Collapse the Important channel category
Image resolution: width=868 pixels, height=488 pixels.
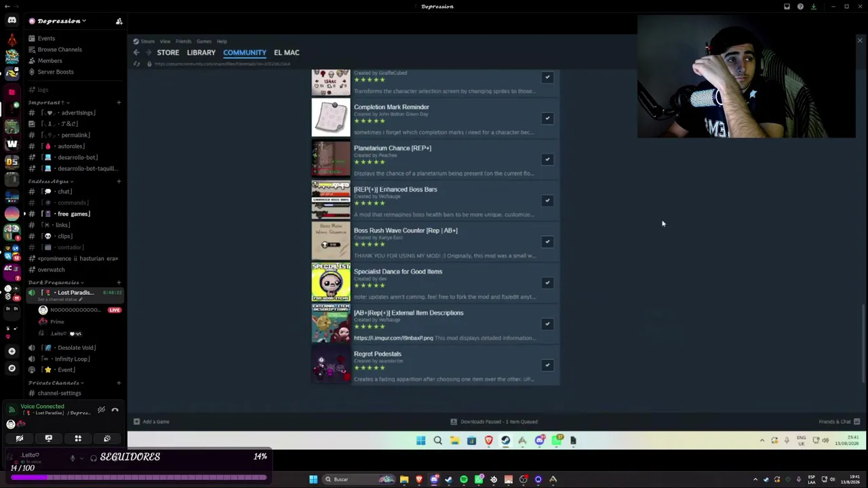click(48, 102)
